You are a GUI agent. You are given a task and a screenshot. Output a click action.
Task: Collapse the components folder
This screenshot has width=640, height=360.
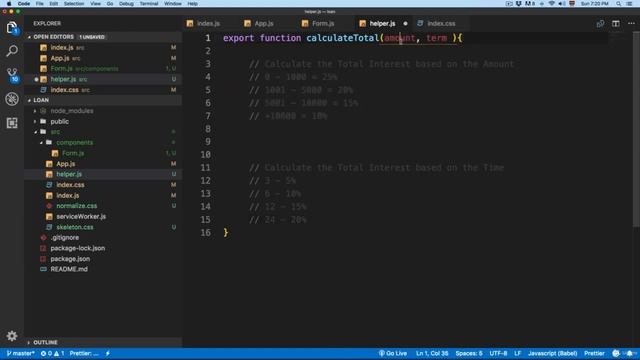(x=103, y=142)
